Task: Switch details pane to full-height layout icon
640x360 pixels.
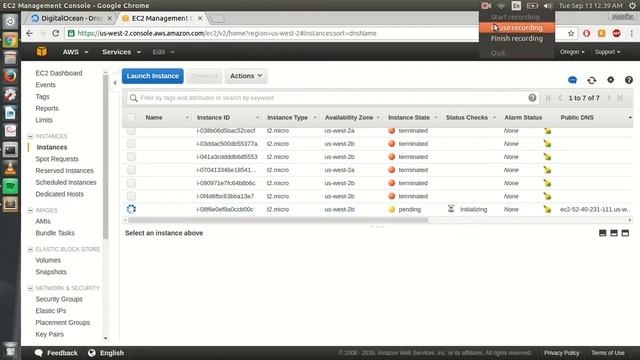Action: 625,233
